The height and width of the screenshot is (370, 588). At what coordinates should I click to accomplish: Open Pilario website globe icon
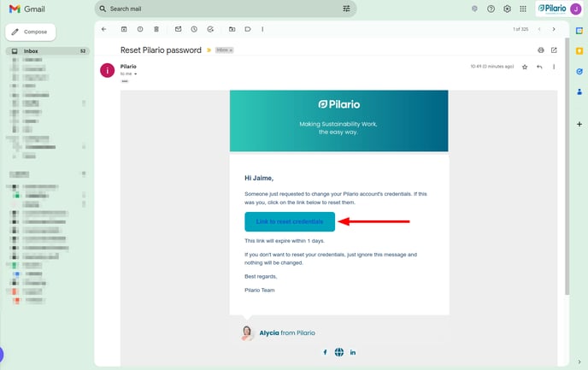click(339, 352)
